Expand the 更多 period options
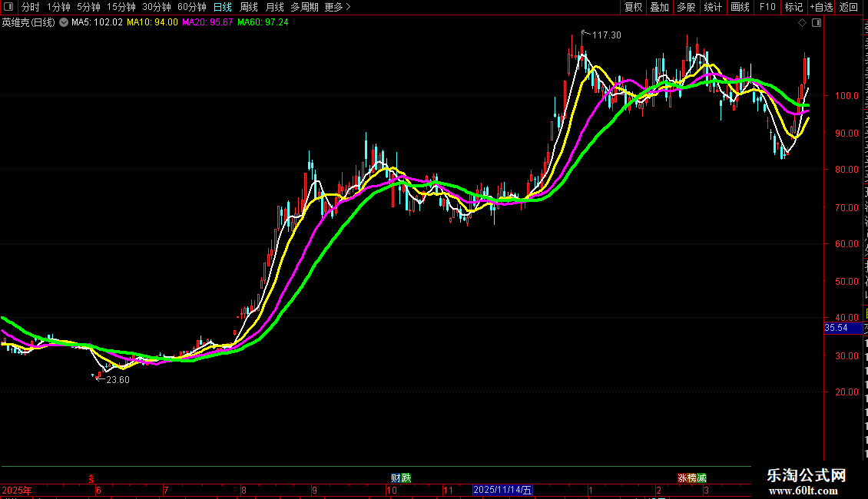The image size is (868, 499). tap(337, 7)
